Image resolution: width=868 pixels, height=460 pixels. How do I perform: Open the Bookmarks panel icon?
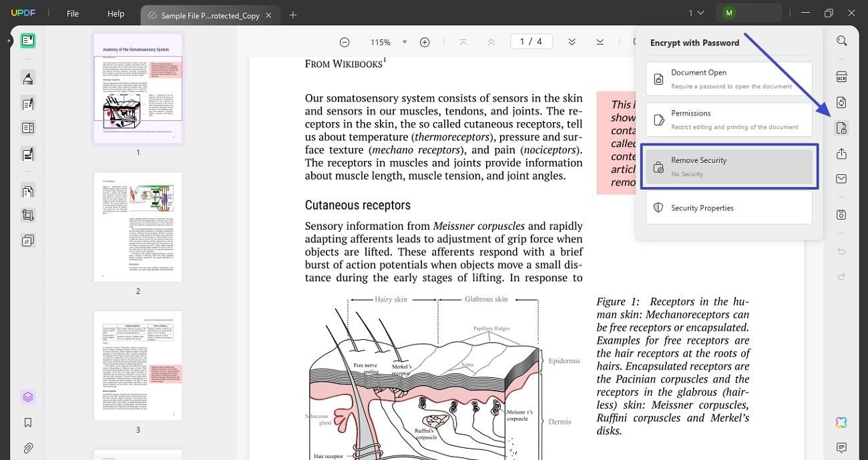(x=28, y=423)
